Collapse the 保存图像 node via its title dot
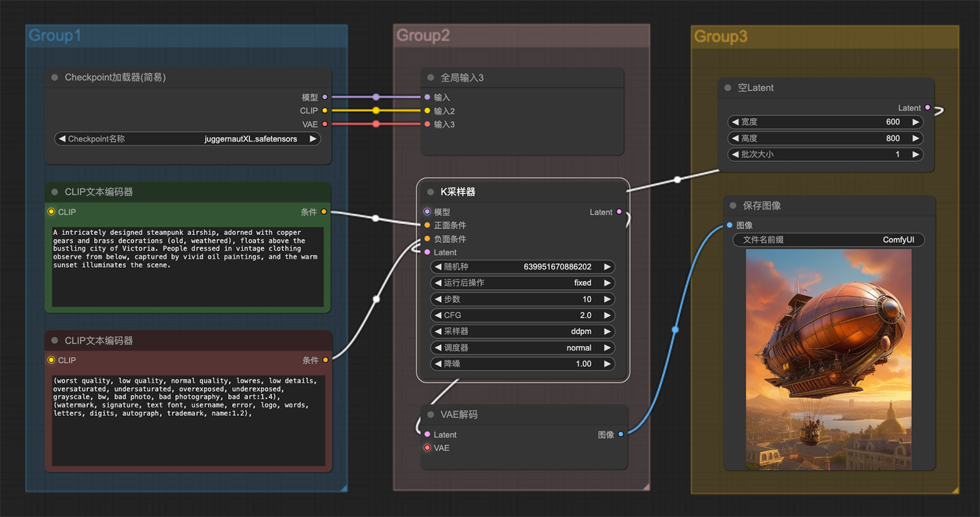This screenshot has height=517, width=980. (x=733, y=206)
